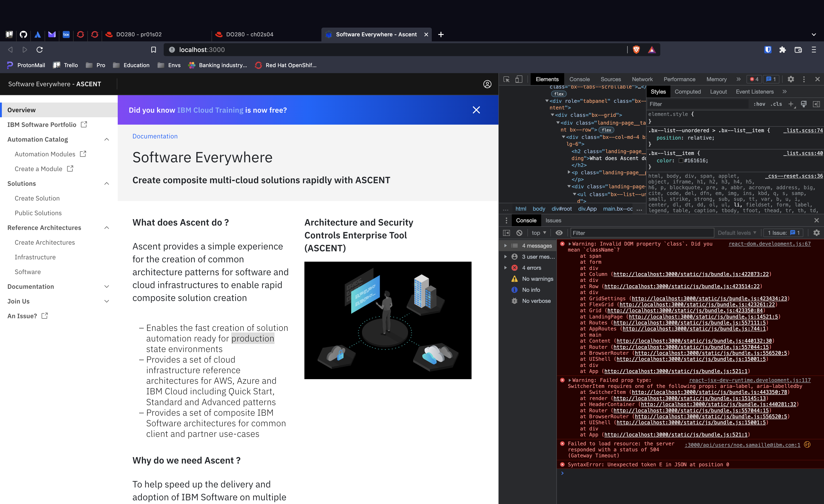This screenshot has height=504, width=824.
Task: Click the inspect element picker icon
Action: [506, 79]
